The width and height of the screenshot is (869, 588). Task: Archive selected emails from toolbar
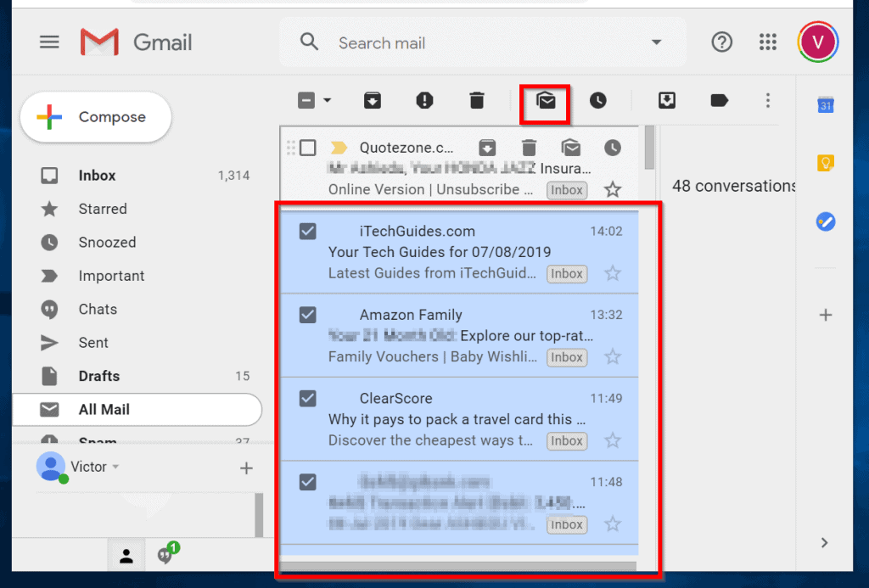click(x=373, y=100)
